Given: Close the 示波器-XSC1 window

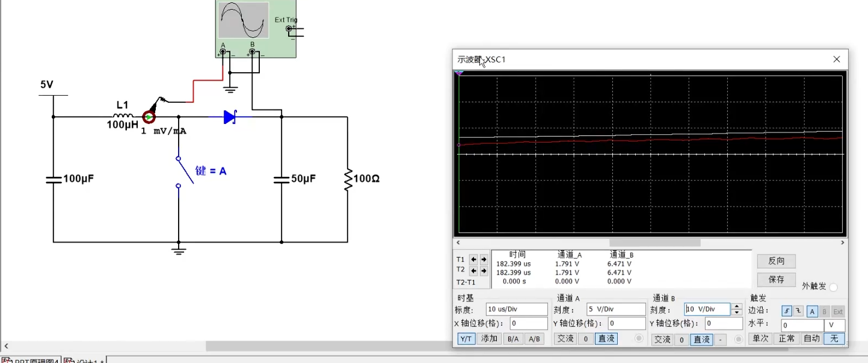Looking at the screenshot, I should coord(836,59).
